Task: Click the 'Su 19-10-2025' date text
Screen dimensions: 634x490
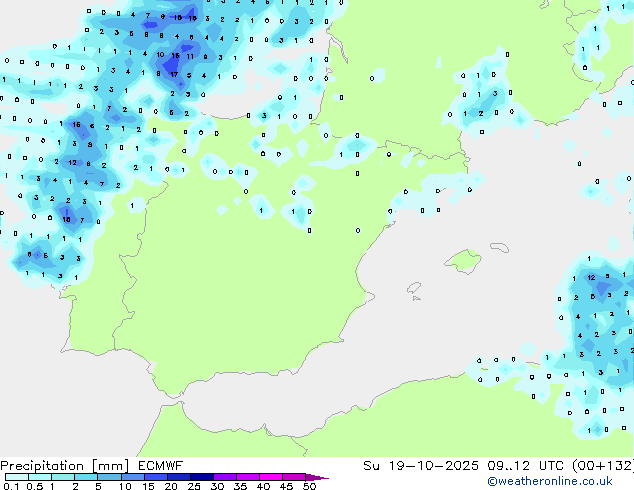Action: click(421, 466)
